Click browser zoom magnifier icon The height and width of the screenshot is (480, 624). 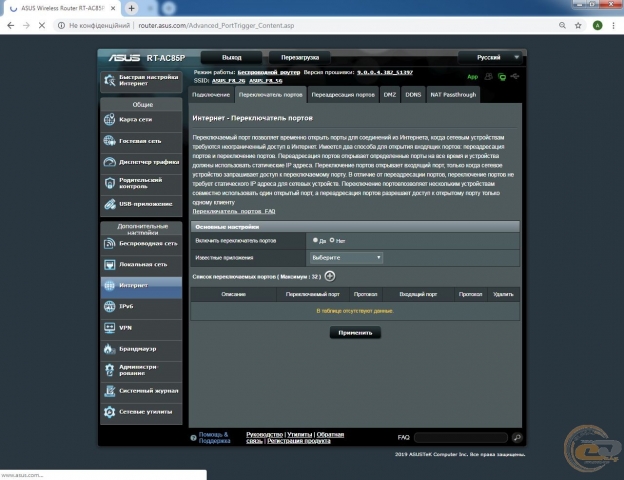(x=562, y=25)
